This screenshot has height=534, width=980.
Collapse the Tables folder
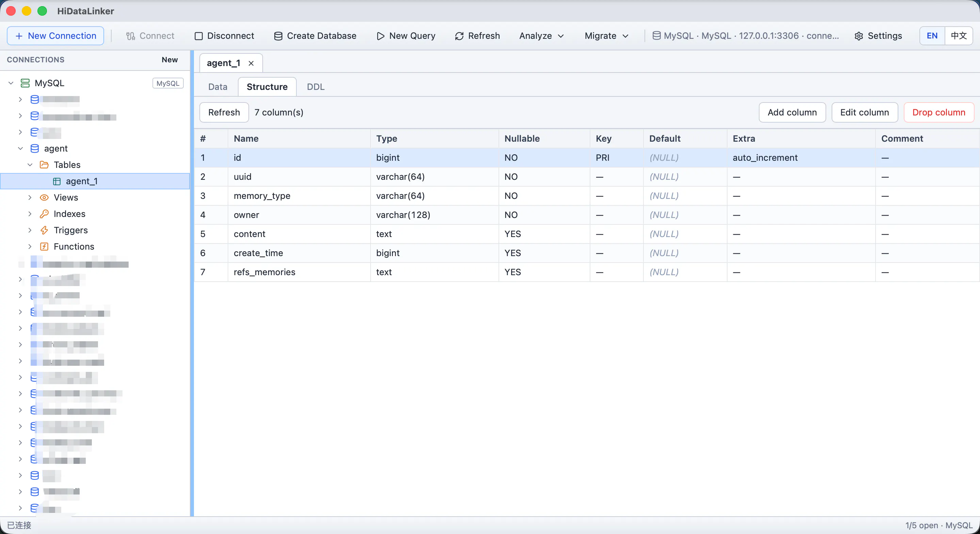(30, 165)
